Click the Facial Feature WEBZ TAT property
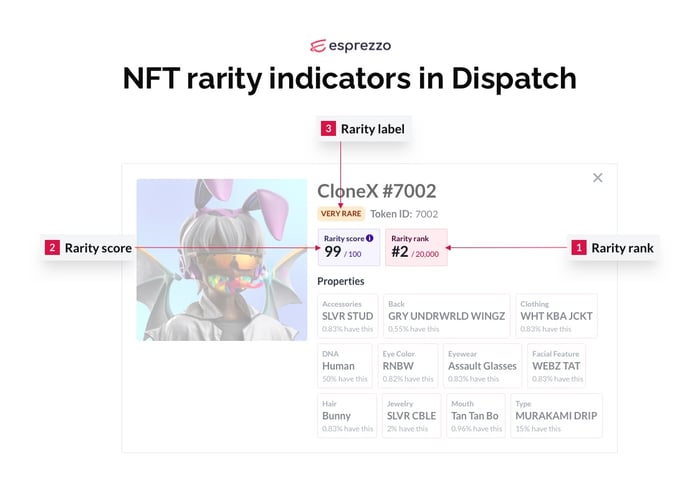Screen dimensions: 700x493 click(556, 366)
